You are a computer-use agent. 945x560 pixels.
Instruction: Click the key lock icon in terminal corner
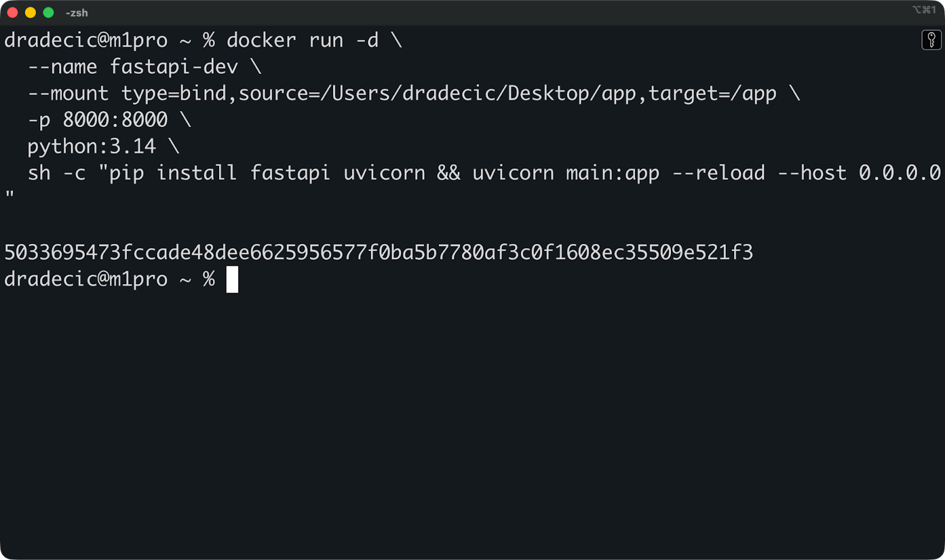point(933,40)
